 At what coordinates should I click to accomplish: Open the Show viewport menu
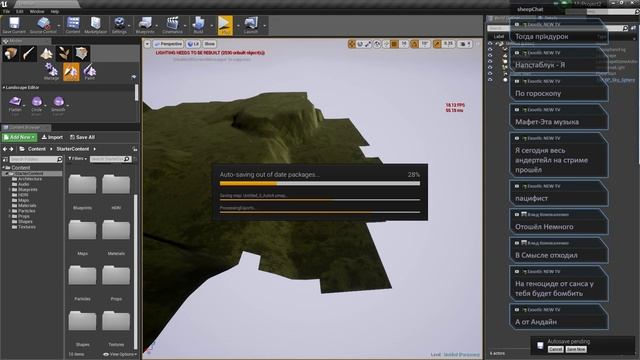click(x=209, y=44)
